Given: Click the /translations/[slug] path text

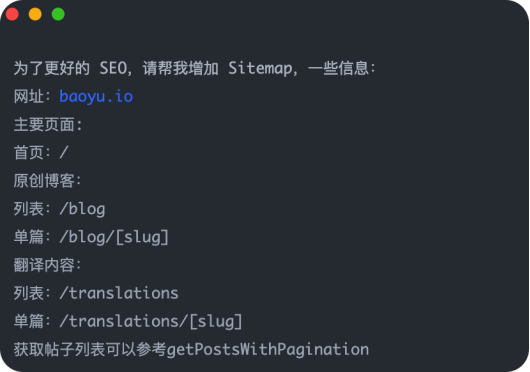Looking at the screenshot, I should click(x=151, y=321).
